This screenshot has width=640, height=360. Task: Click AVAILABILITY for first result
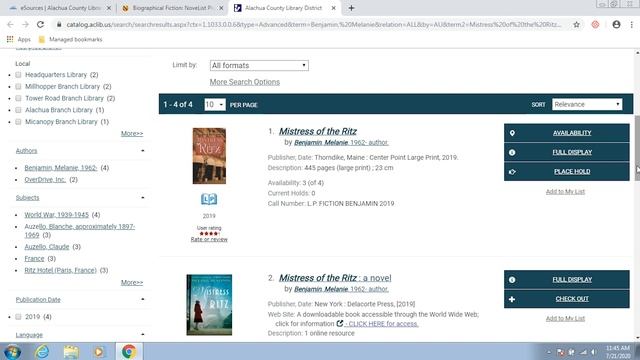tap(567, 133)
